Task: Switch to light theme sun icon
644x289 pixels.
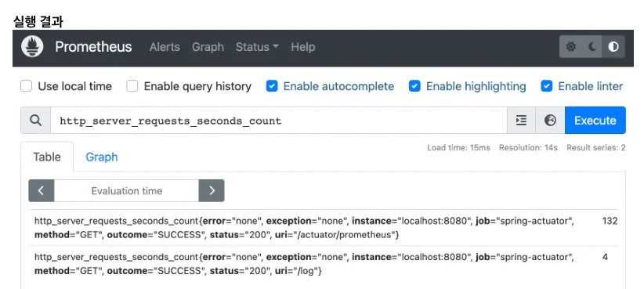Action: [571, 47]
